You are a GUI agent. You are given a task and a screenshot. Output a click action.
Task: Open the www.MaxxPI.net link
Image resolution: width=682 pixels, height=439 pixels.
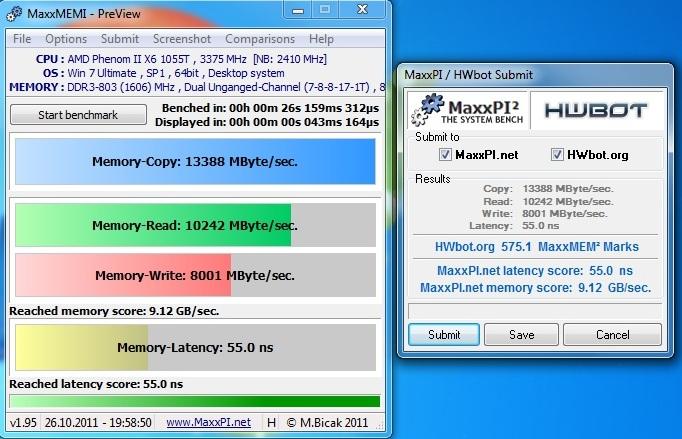coord(208,422)
